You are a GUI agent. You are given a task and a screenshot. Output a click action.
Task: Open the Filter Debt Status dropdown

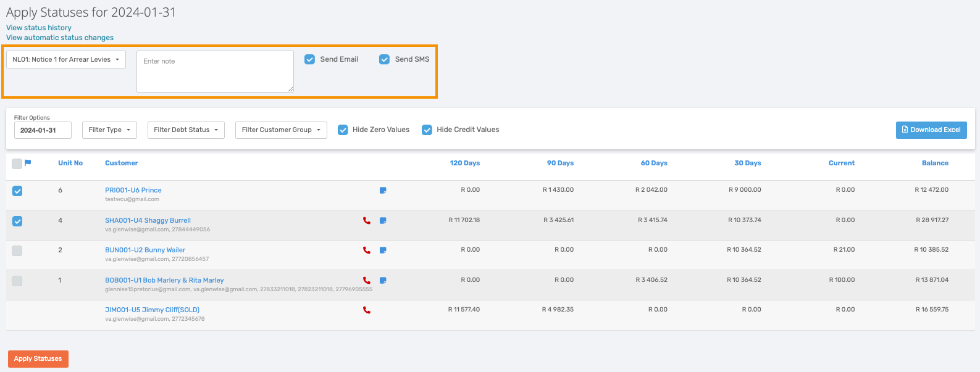[186, 130]
